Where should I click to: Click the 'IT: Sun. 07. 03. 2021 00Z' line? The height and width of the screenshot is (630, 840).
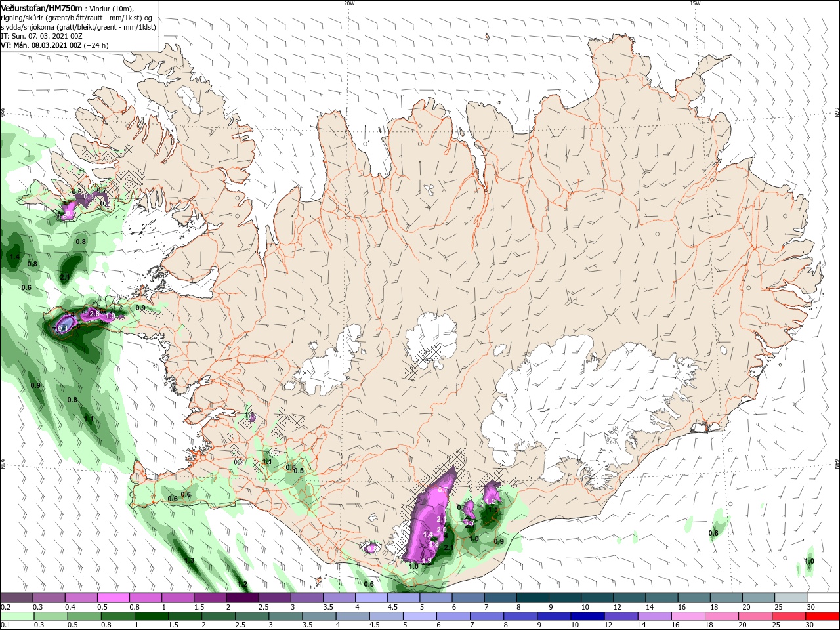(x=41, y=37)
